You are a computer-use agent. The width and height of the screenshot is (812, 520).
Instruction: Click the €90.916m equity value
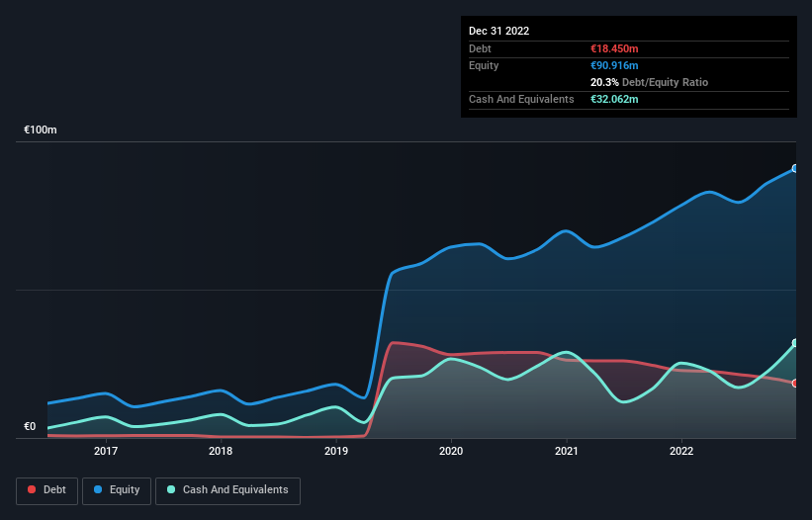(x=614, y=65)
